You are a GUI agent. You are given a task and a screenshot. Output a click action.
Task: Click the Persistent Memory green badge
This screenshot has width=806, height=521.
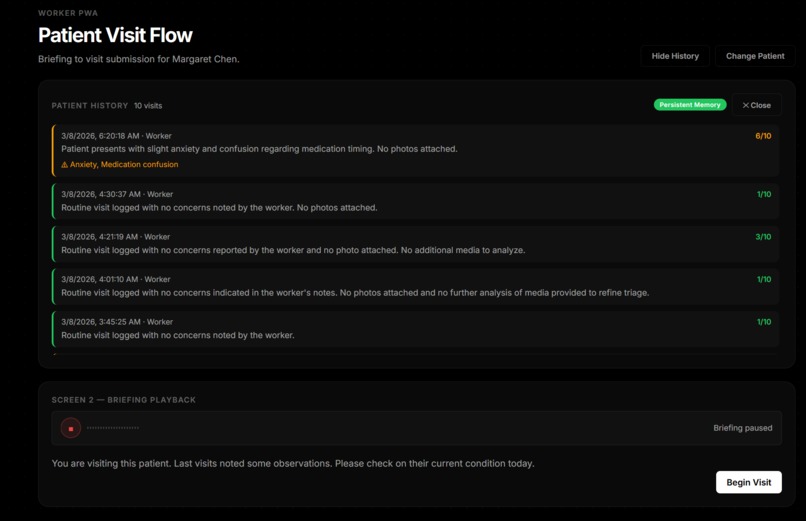pyautogui.click(x=690, y=105)
